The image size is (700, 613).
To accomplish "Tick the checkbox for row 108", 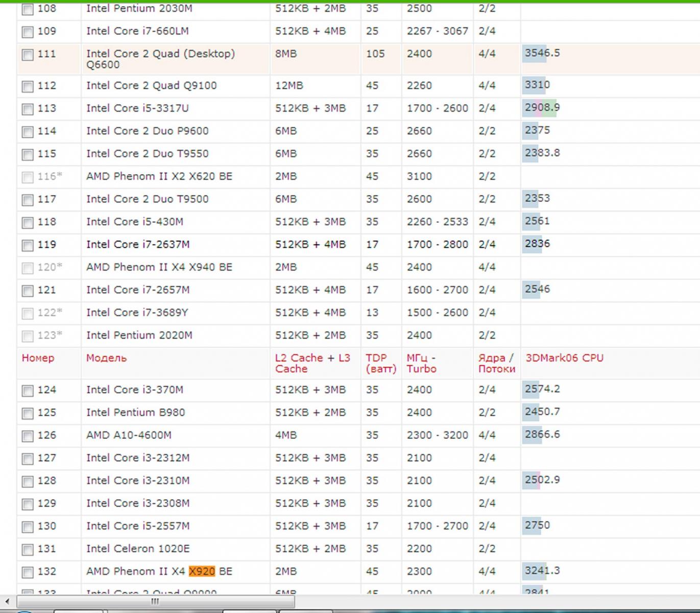I will click(x=28, y=9).
